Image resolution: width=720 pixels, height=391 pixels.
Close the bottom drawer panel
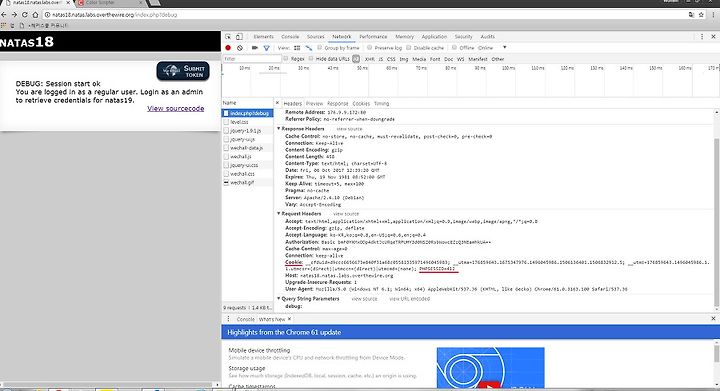713,318
